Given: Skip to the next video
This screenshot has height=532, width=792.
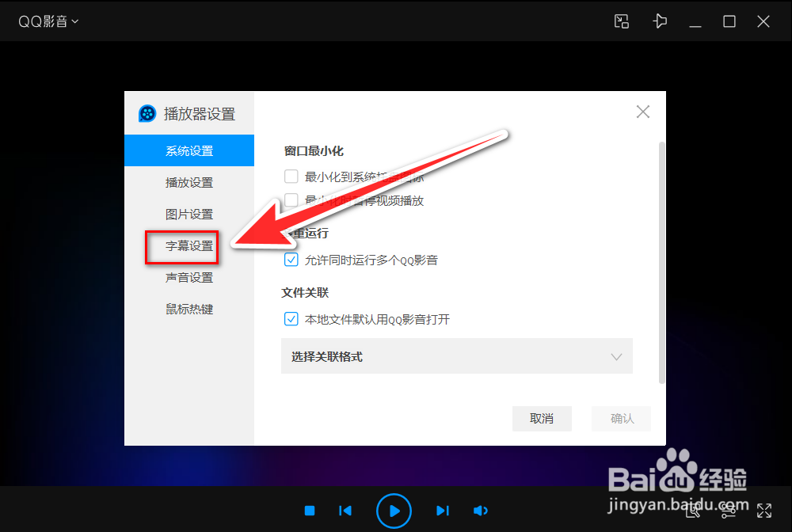Looking at the screenshot, I should point(443,511).
